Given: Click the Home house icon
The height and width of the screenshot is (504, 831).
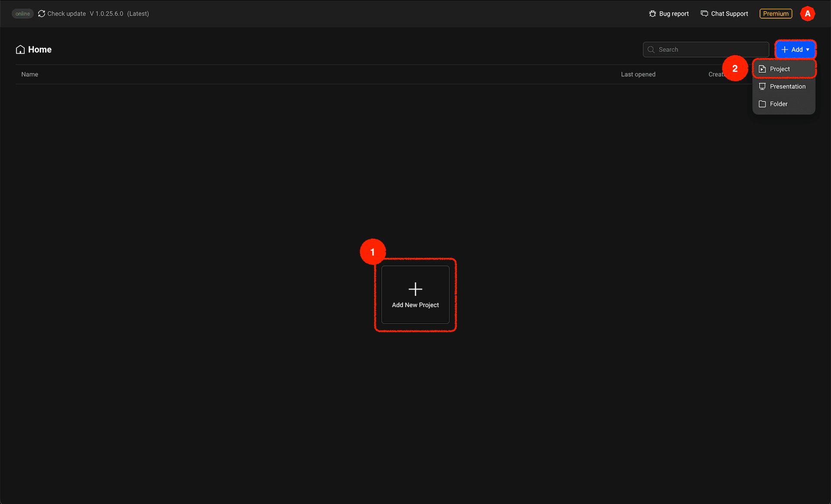Looking at the screenshot, I should pos(20,50).
